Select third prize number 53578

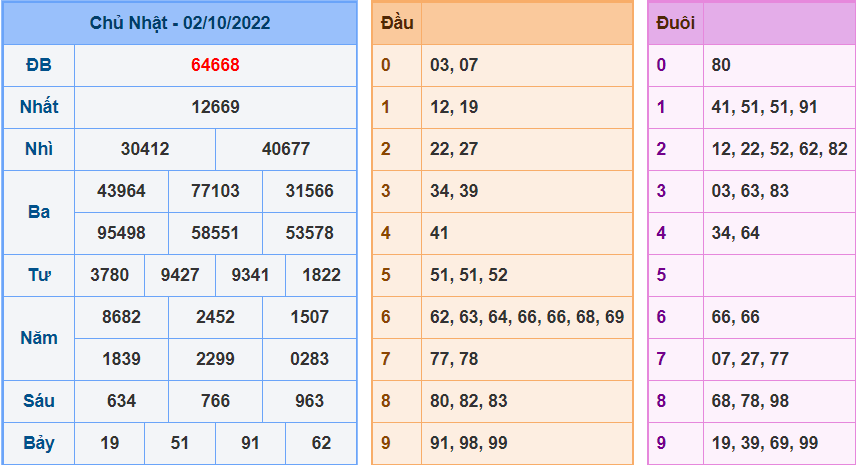309,233
